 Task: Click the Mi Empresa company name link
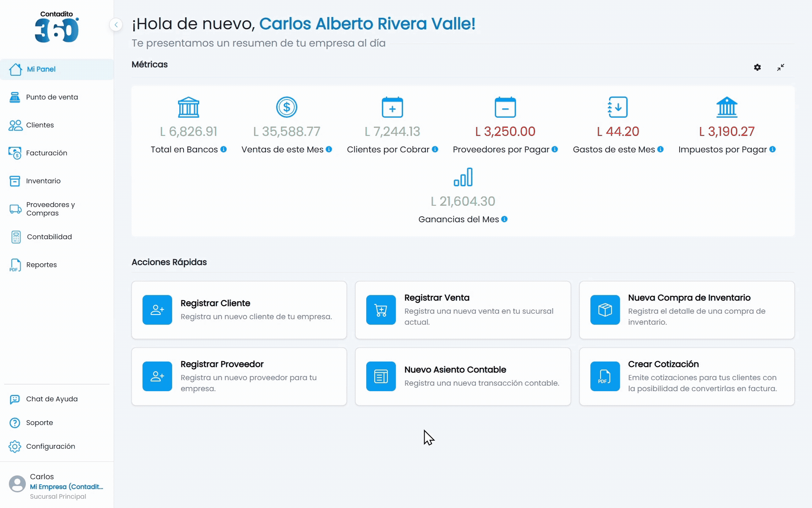[x=66, y=487]
